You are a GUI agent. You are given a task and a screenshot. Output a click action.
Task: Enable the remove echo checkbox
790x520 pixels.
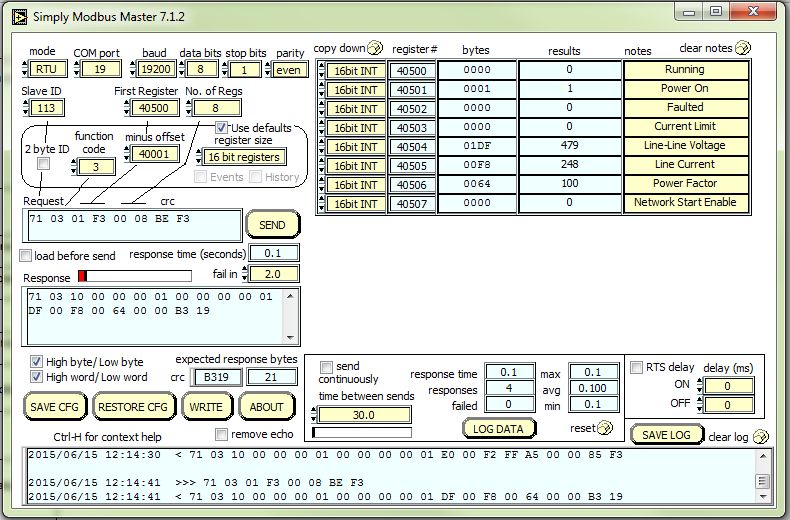point(221,434)
